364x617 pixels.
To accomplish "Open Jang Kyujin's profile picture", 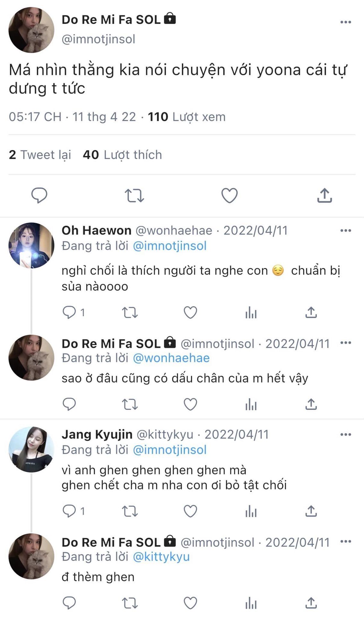I will (31, 449).
